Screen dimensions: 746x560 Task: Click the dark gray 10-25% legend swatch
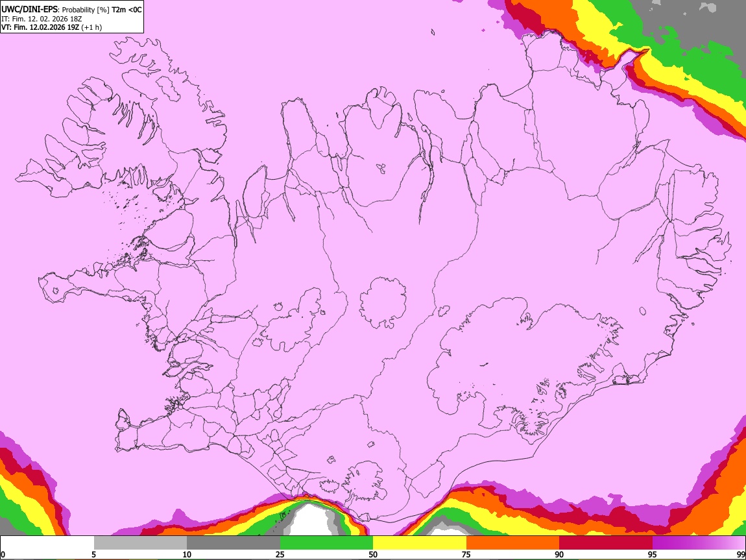coord(234,542)
